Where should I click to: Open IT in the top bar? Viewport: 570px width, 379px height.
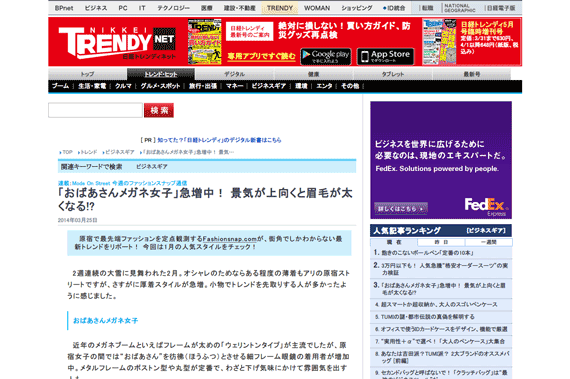tap(142, 8)
